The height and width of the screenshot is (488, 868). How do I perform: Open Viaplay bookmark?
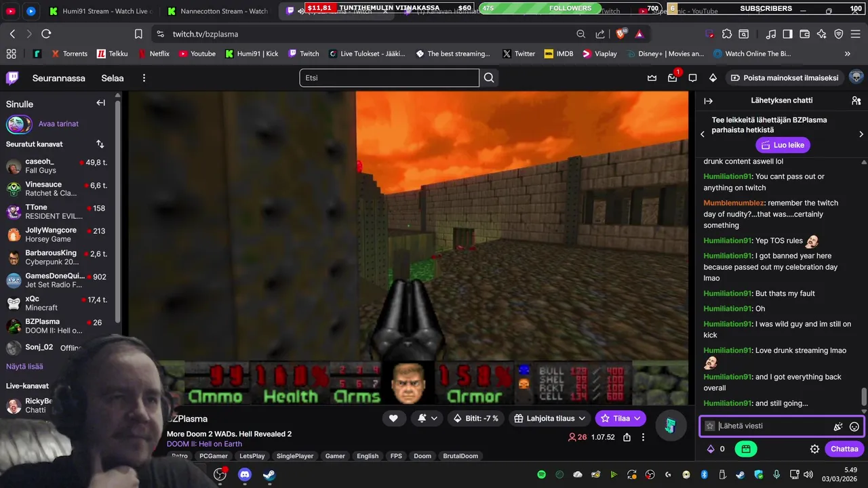coord(599,54)
